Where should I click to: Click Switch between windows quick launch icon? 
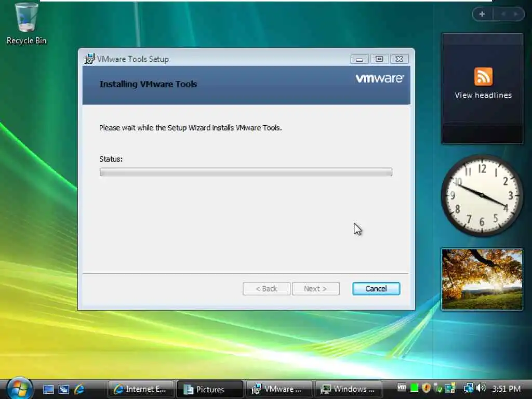pos(64,389)
